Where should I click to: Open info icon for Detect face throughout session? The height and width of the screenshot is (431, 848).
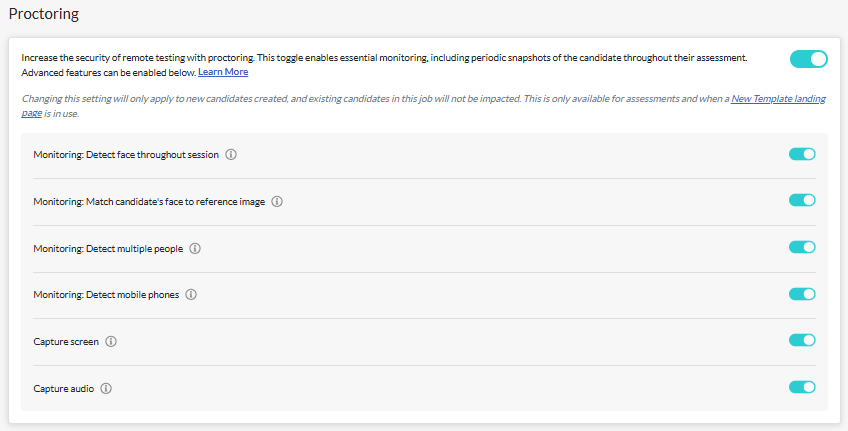(231, 155)
